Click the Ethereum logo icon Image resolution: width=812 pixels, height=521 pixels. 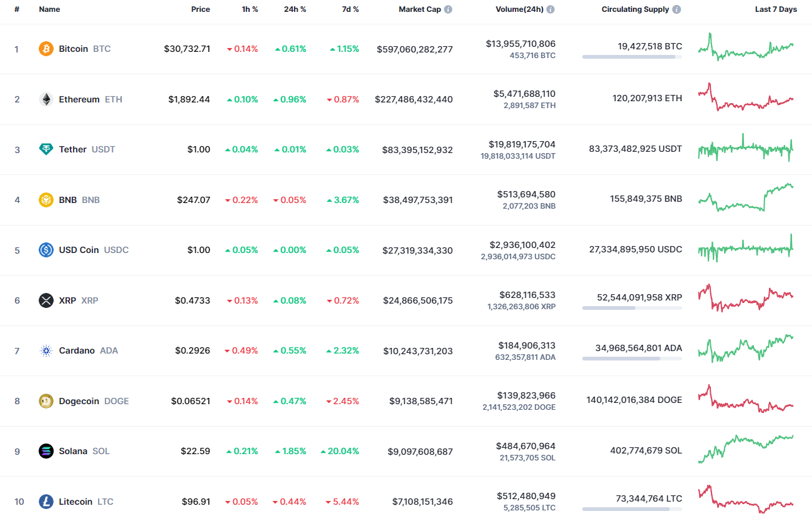click(46, 99)
